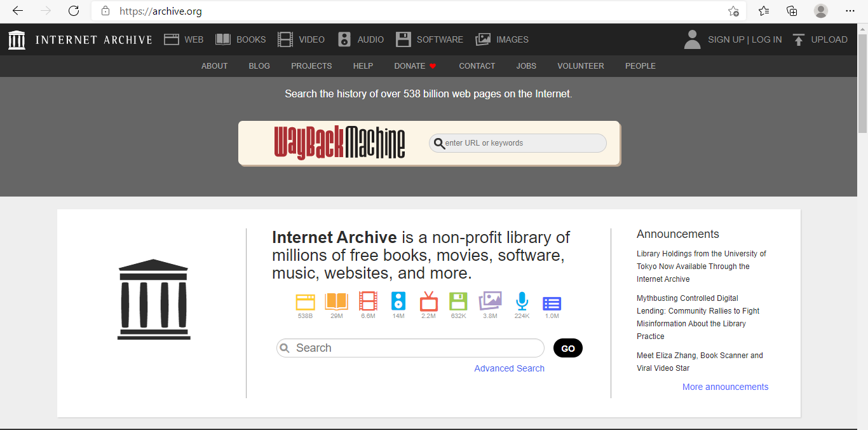Reload the page with the refresh icon
The height and width of the screenshot is (430, 868).
click(74, 11)
